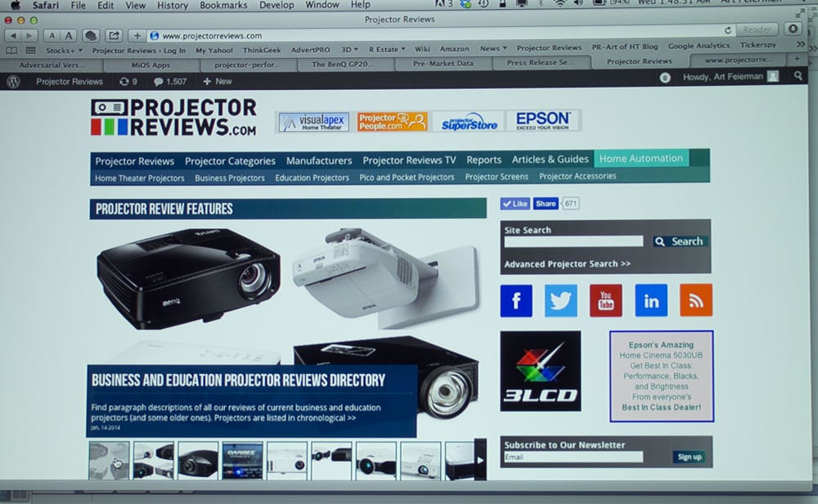Open WordPress updates showing 9
The height and width of the screenshot is (504, 818).
coord(128,81)
